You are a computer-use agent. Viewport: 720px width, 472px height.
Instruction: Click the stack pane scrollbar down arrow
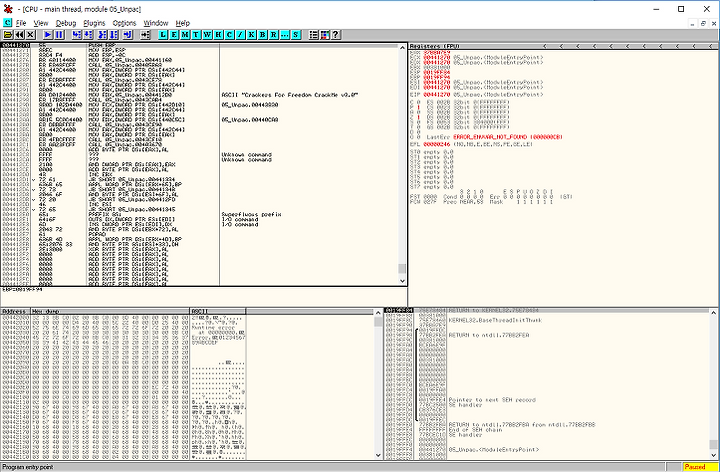coord(713,455)
